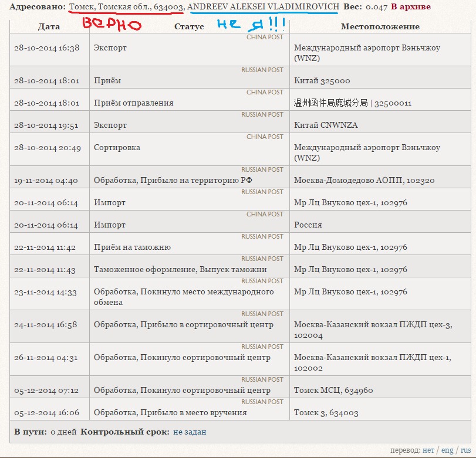Viewport: 476px width, 458px height.
Task: Click the address 'Томск, Томская обл., 634003'
Action: tap(127, 7)
